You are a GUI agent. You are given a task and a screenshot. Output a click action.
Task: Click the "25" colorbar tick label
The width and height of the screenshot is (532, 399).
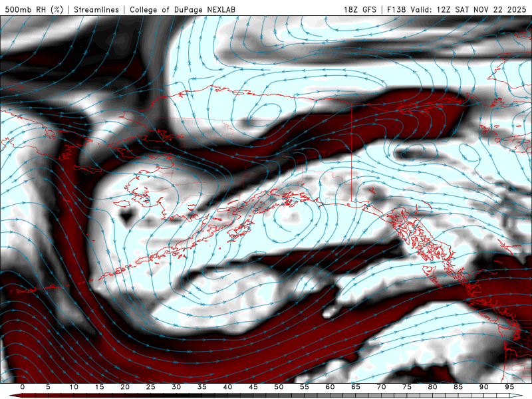click(151, 387)
